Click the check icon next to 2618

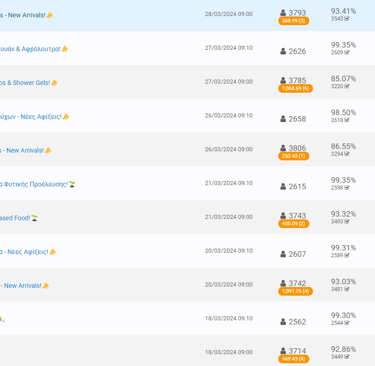coord(347,120)
